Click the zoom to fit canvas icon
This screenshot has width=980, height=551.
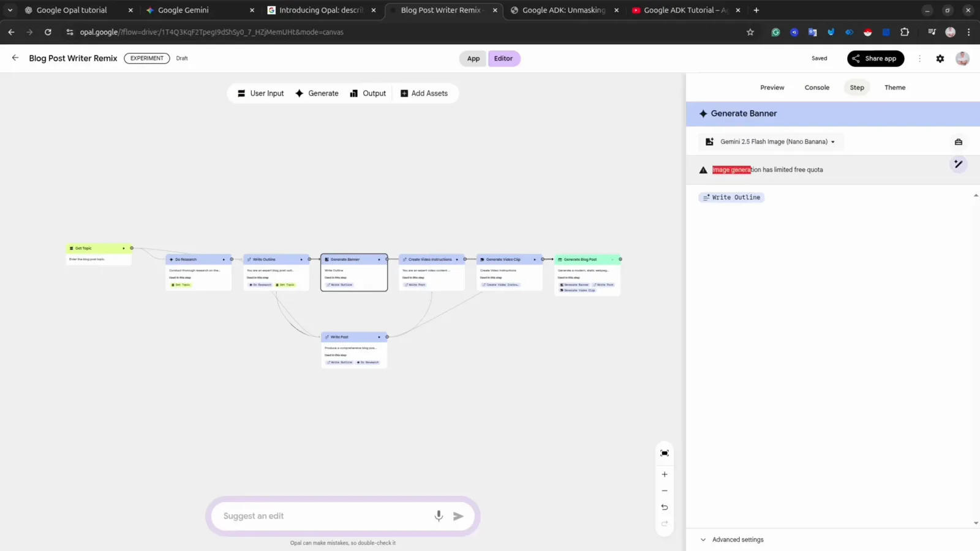(665, 453)
